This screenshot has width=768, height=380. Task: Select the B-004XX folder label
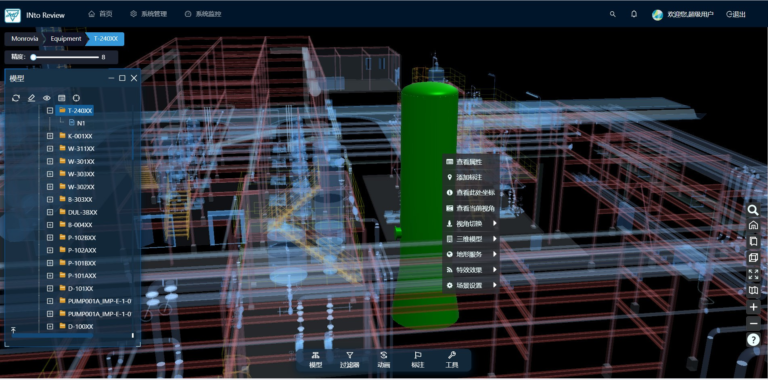[x=80, y=225]
